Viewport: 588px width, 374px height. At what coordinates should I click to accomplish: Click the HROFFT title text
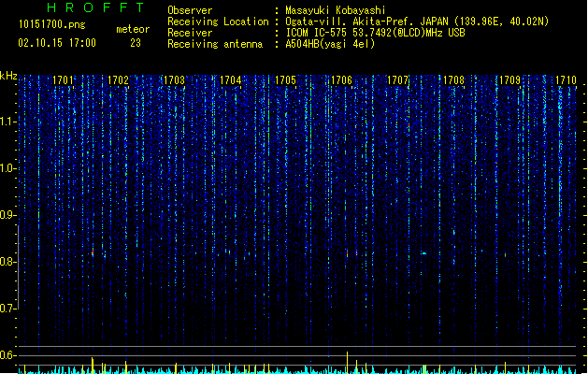(x=96, y=7)
